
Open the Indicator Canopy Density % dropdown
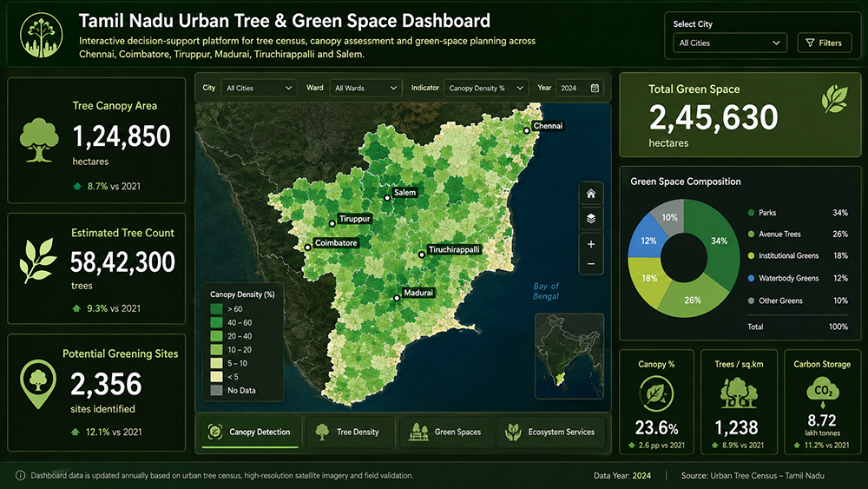(485, 88)
